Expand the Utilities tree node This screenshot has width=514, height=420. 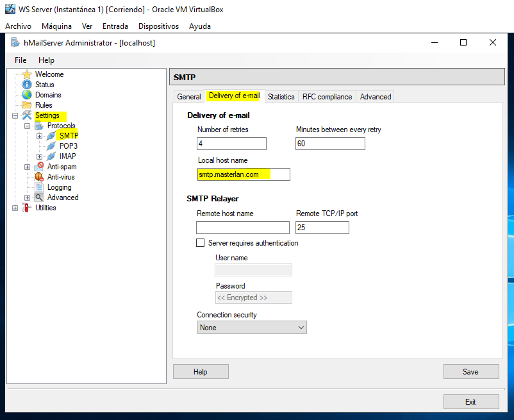[x=15, y=208]
